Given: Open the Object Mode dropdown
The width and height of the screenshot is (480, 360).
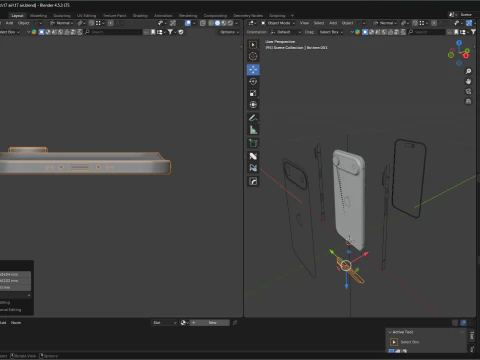Looking at the screenshot, I should pos(278,23).
